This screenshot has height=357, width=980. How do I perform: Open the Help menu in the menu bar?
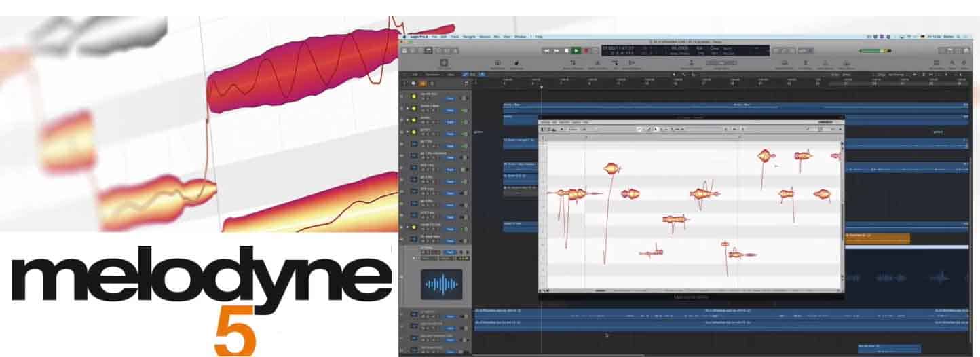(x=540, y=37)
